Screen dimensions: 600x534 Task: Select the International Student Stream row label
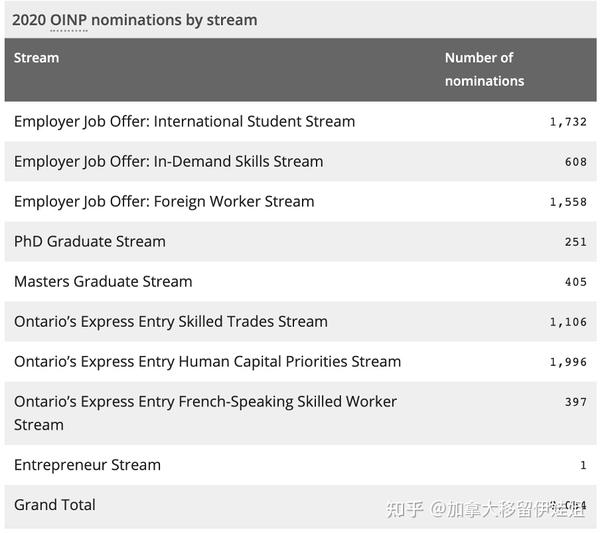coord(184,122)
